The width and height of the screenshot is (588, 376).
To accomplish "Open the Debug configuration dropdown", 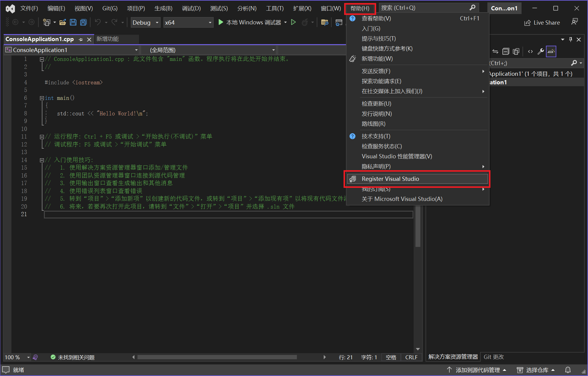I will tap(146, 22).
